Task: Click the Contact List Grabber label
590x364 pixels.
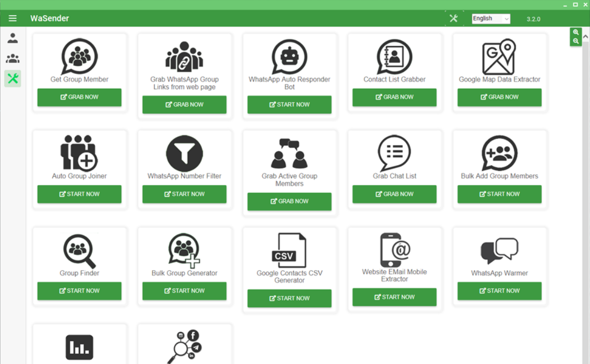Action: 394,79
